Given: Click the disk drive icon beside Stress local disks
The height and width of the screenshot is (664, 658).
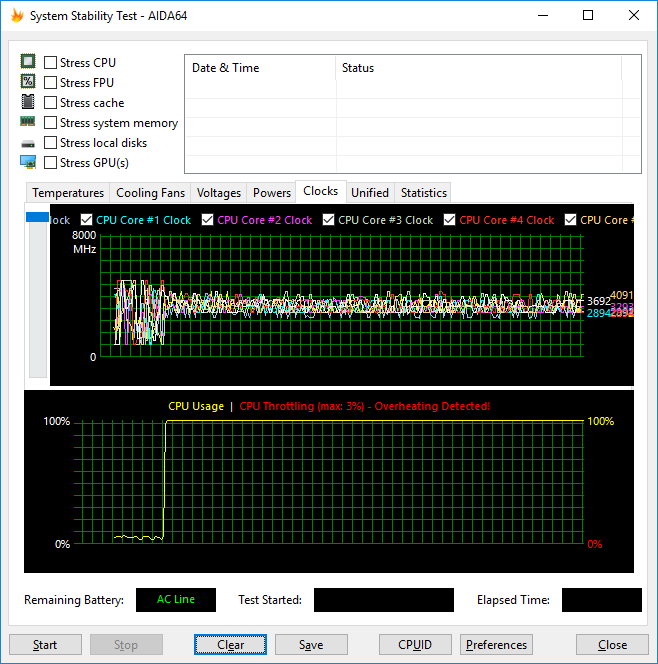Looking at the screenshot, I should tap(28, 143).
